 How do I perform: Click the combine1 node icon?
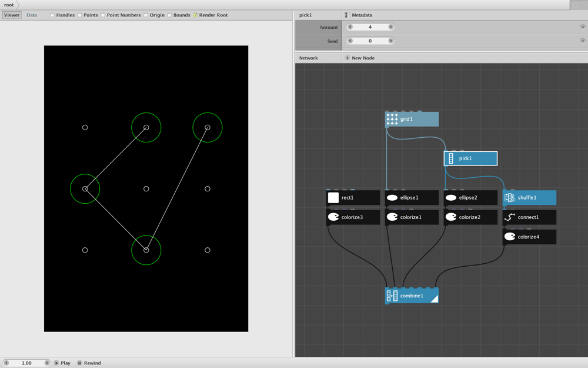tap(392, 296)
